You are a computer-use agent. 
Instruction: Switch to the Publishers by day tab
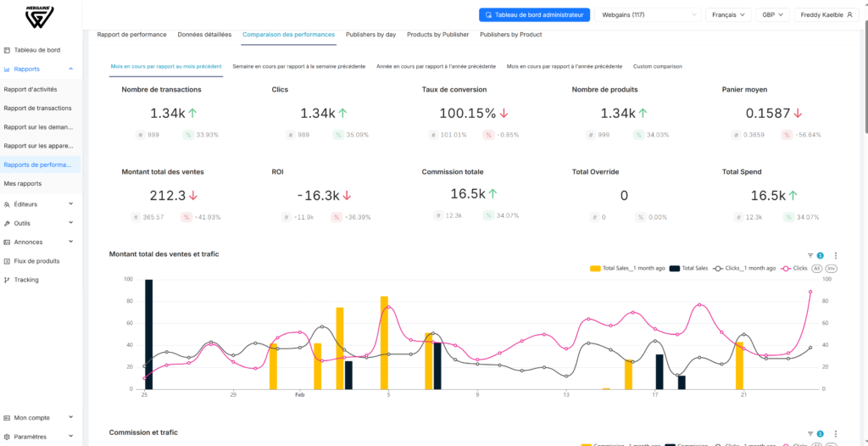pyautogui.click(x=371, y=35)
